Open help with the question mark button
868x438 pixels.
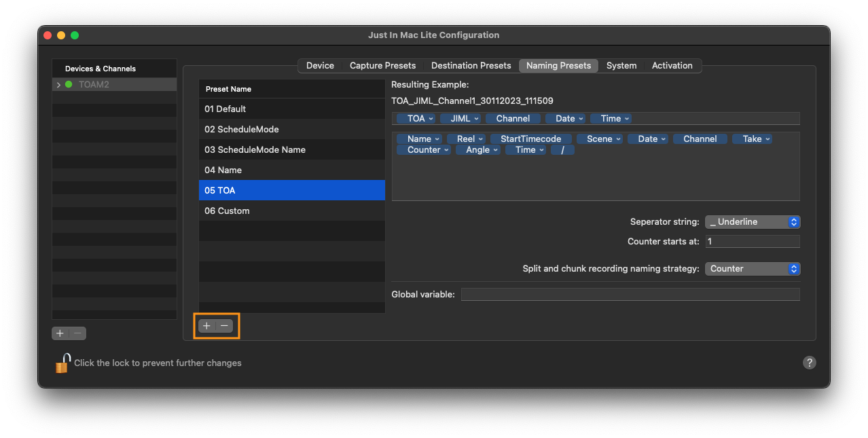click(x=809, y=363)
